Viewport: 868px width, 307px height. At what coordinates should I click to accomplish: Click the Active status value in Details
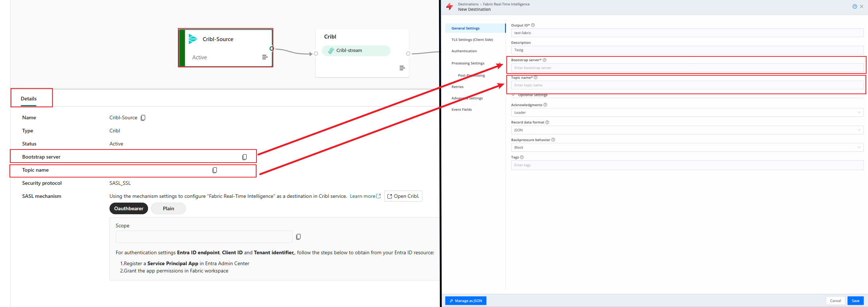click(x=116, y=144)
